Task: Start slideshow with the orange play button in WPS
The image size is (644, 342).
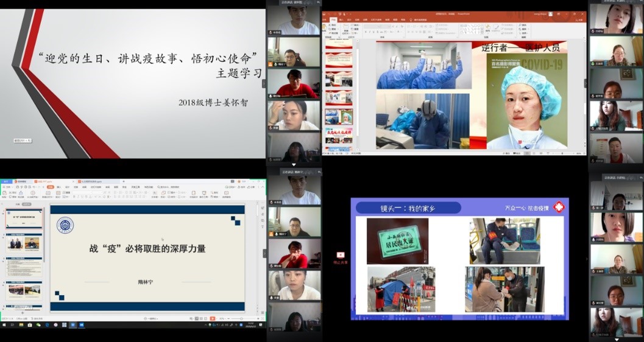Action: tap(212, 318)
